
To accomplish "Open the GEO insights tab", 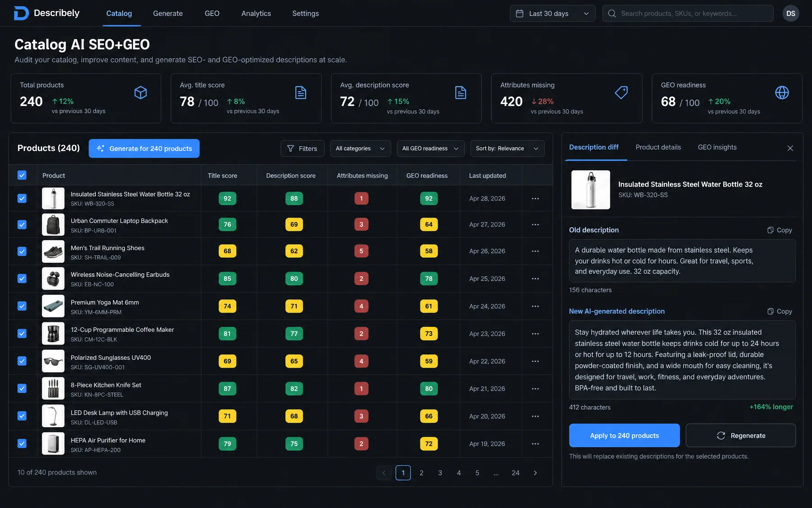I will 717,147.
